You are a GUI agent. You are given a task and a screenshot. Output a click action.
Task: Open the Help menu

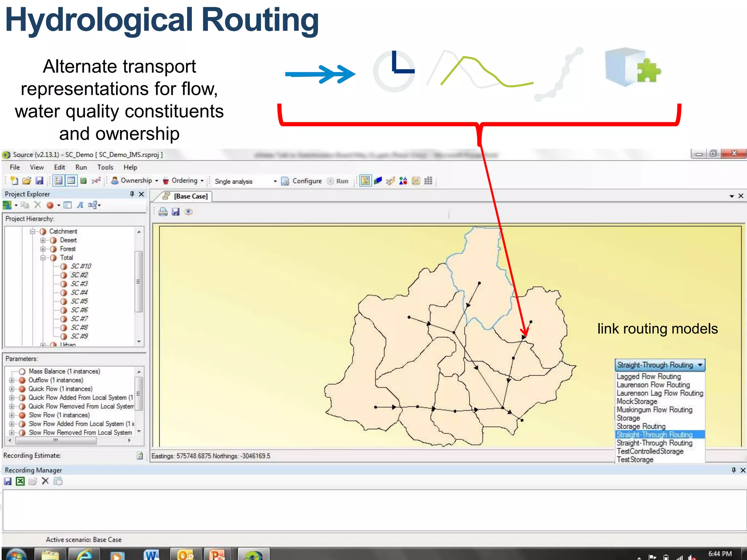pos(130,167)
